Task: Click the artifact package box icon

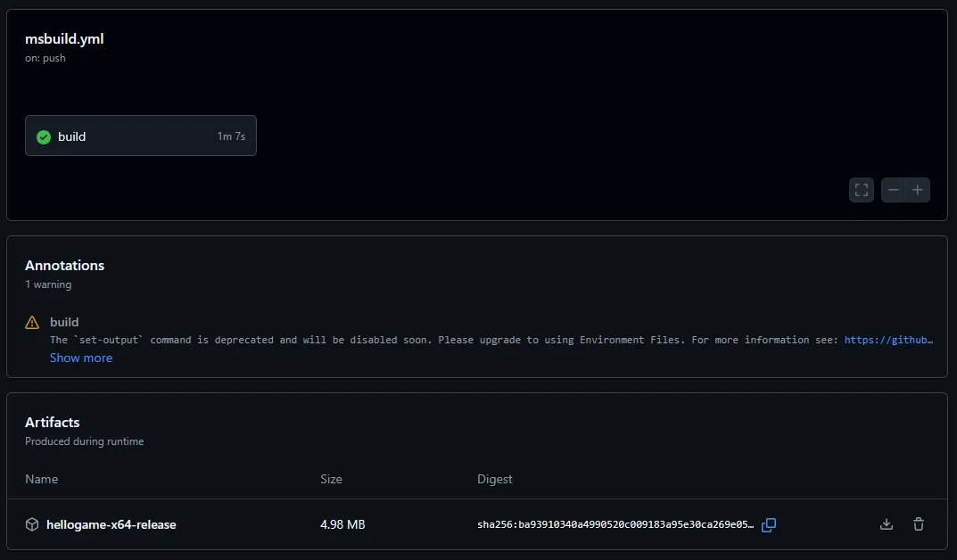Action: (32, 524)
